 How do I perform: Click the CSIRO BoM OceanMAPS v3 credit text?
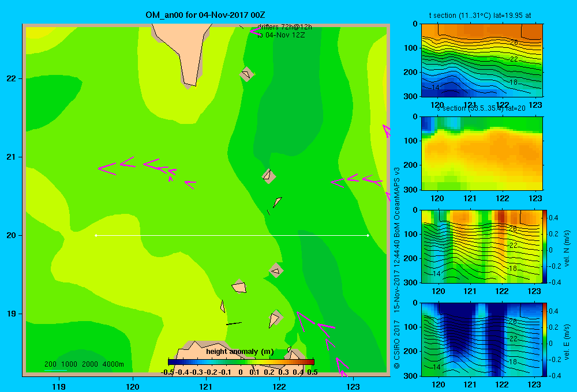[397, 267]
